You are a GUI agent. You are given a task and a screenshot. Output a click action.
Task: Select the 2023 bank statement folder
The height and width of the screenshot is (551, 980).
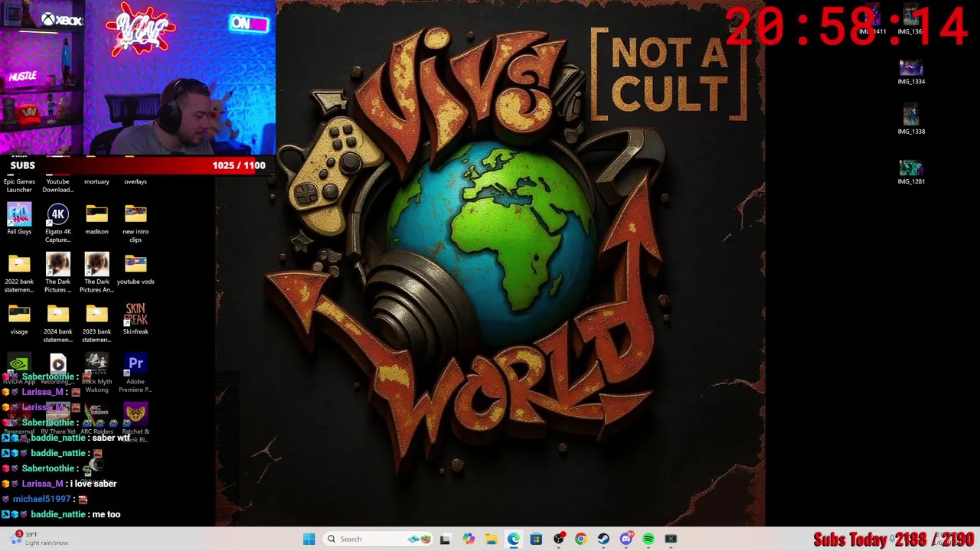96,323
